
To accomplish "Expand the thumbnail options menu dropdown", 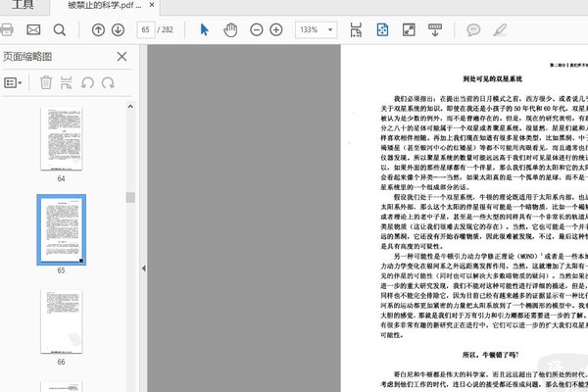I will pyautogui.click(x=14, y=83).
